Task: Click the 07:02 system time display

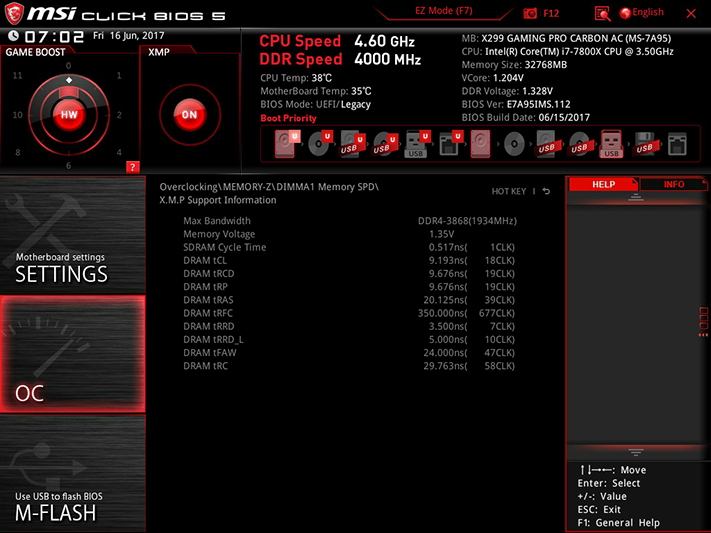Action: pyautogui.click(x=54, y=37)
